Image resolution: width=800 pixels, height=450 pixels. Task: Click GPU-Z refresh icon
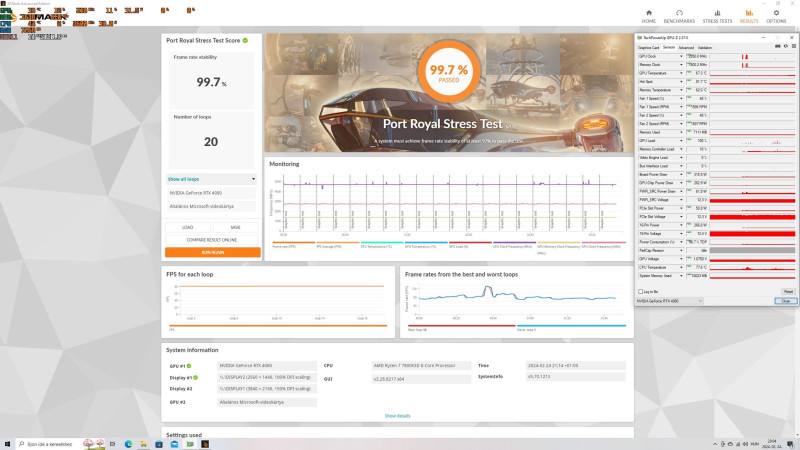tap(786, 46)
